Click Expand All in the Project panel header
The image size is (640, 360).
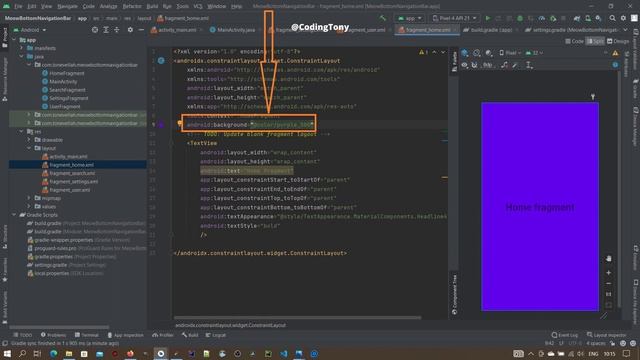106,30
